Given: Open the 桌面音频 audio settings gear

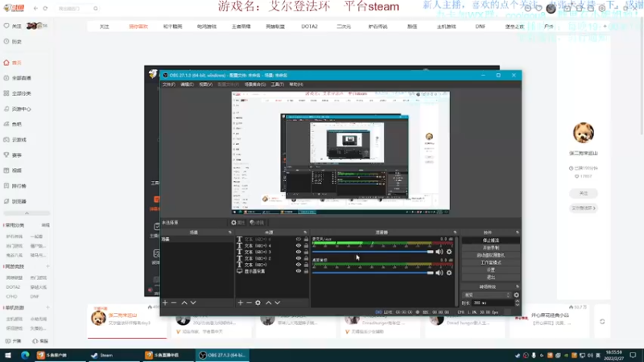Looking at the screenshot, I should pyautogui.click(x=449, y=273).
